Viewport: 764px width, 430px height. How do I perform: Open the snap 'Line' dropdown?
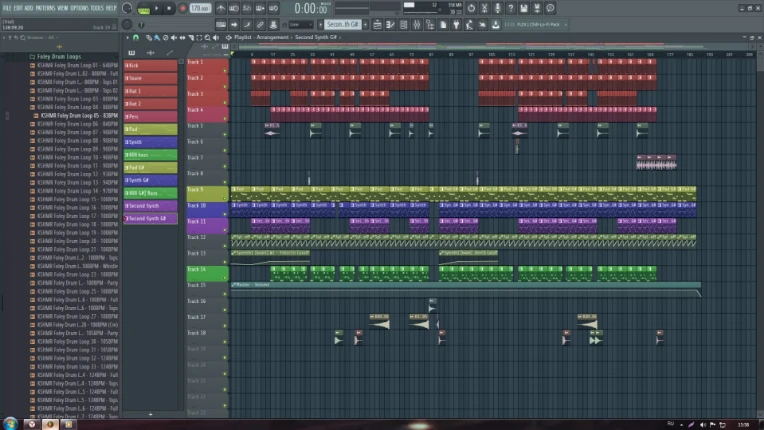[x=301, y=24]
